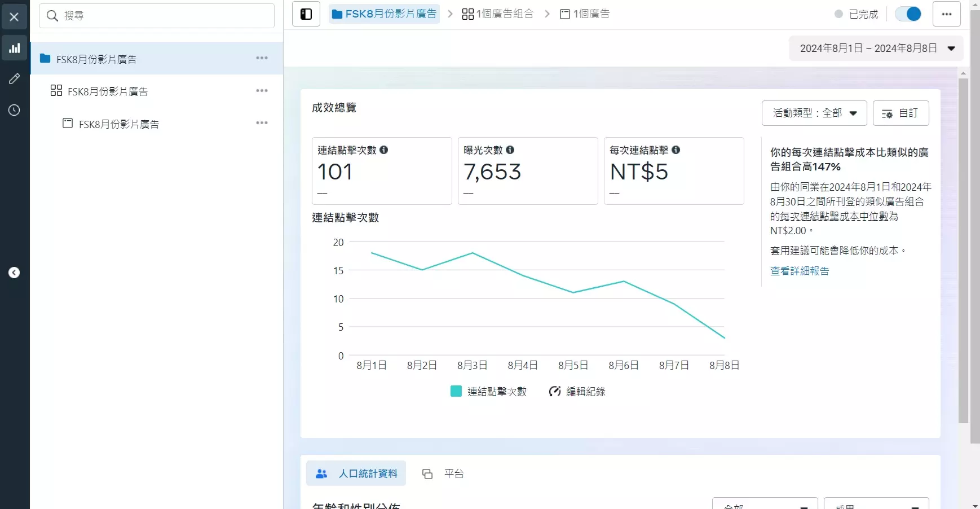The height and width of the screenshot is (509, 980).
Task: Toggle the 連結點擊次數 chart legend item
Action: 488,391
